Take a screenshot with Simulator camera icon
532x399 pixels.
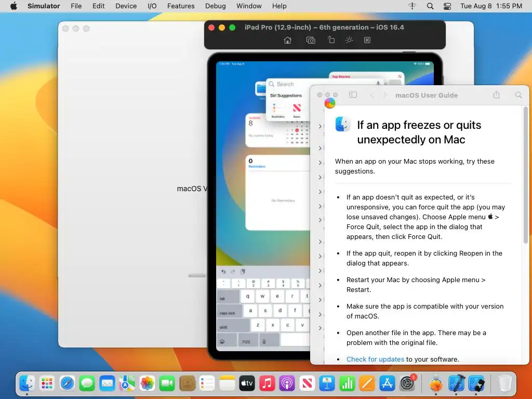click(311, 41)
